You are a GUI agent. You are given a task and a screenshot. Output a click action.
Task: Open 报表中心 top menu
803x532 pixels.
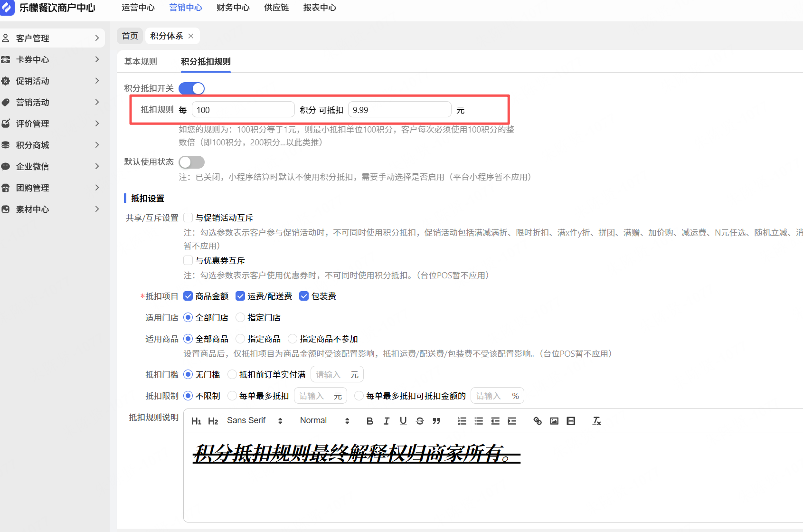[320, 8]
